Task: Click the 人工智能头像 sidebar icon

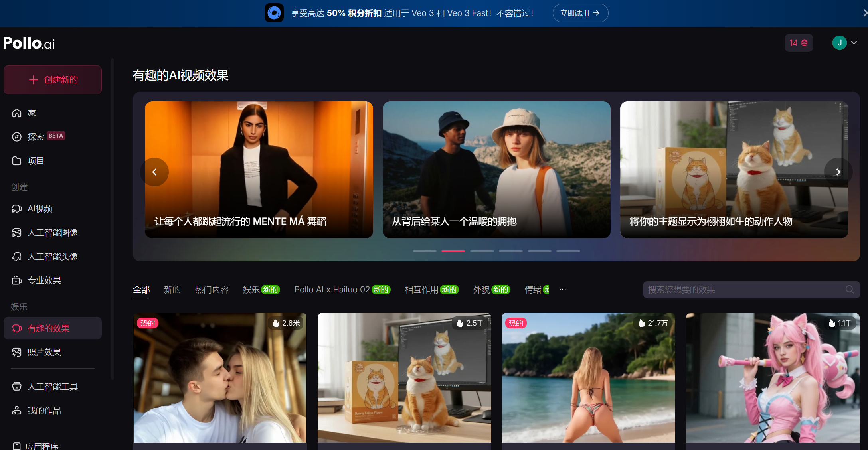Action: pyautogui.click(x=17, y=257)
